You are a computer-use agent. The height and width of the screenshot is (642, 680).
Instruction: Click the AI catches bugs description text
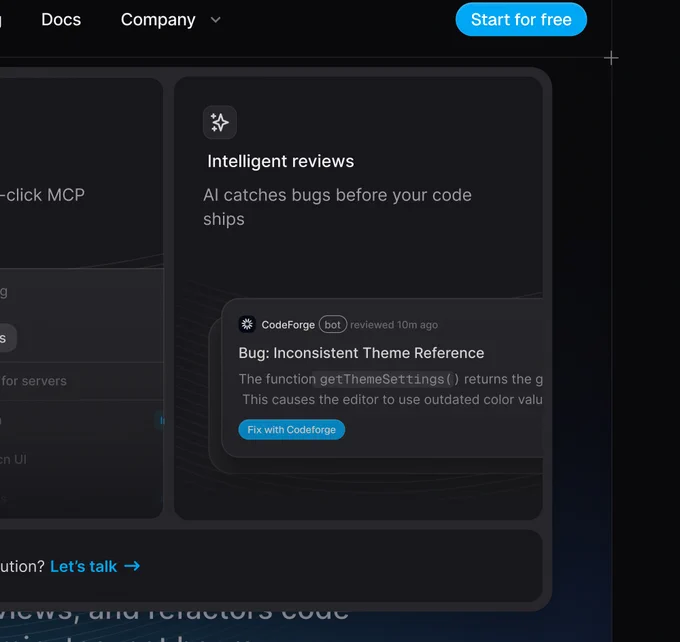337,207
